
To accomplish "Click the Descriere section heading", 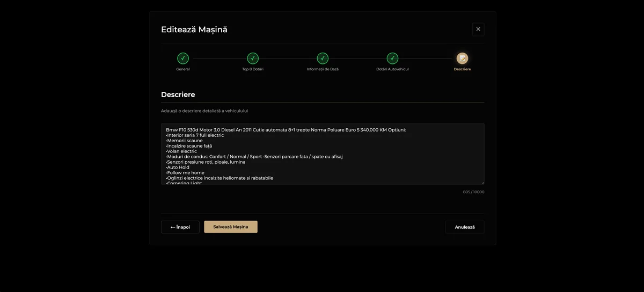I will click(x=178, y=94).
